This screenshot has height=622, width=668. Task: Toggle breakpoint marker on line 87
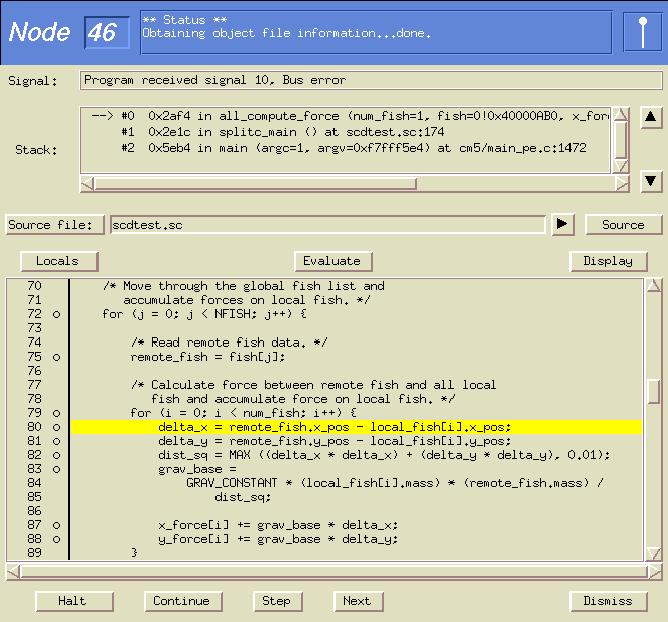(57, 525)
